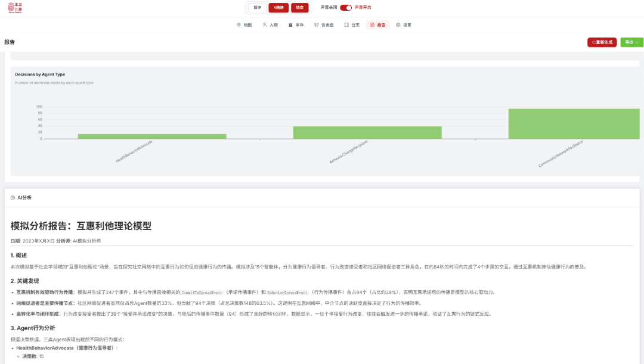Click the person icon for 人物
This screenshot has width=644, height=364.
pos(264,25)
